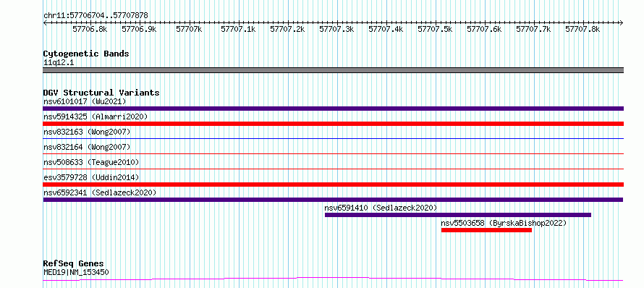
Task: Click the 57707k ruler tick label
Action: [x=189, y=29]
